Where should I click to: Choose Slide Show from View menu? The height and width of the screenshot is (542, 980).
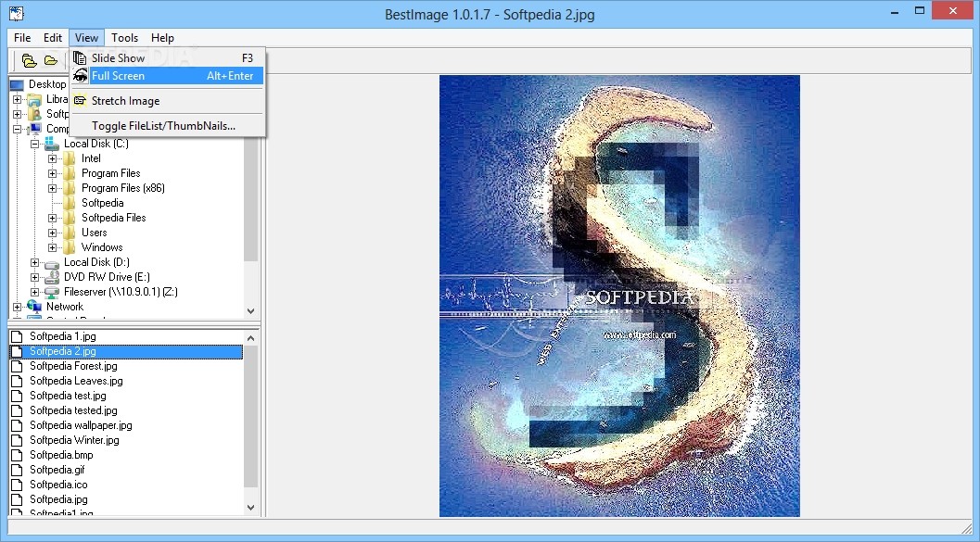168,58
